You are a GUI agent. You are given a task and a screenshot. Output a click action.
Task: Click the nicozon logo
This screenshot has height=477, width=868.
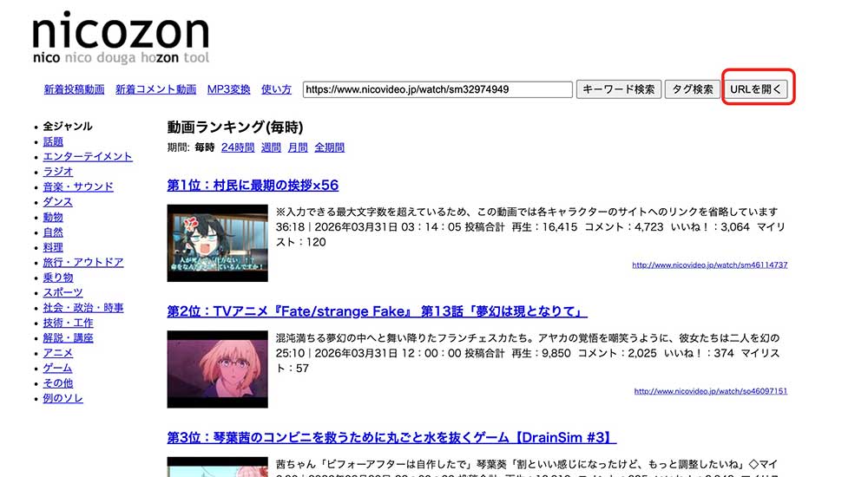coord(121,38)
